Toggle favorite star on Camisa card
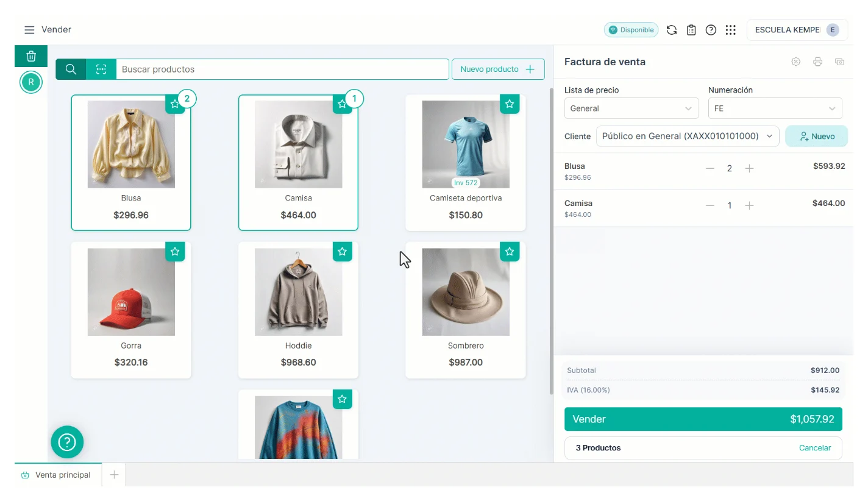This screenshot has width=868, height=501. (x=341, y=104)
